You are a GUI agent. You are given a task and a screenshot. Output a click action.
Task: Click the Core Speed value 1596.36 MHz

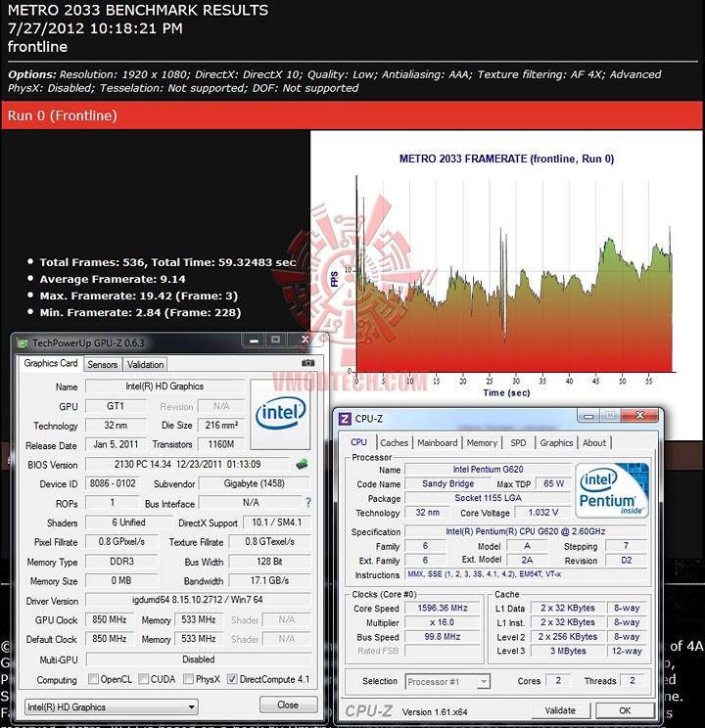click(443, 608)
